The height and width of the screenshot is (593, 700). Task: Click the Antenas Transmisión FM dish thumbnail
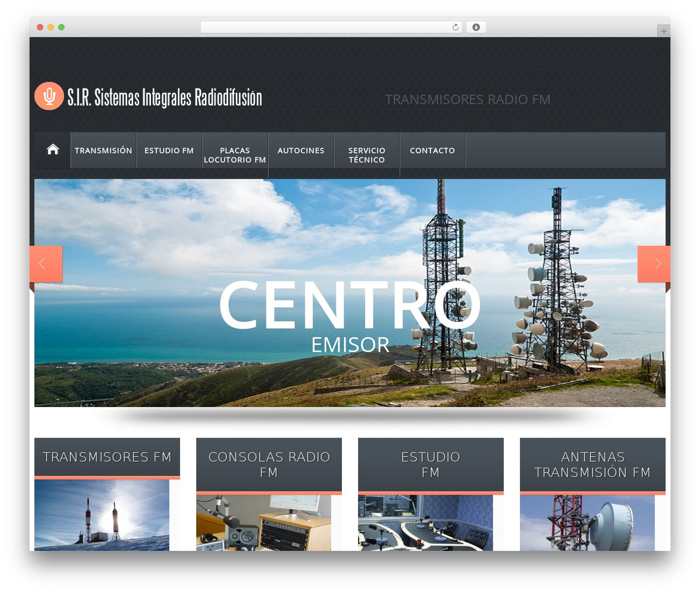[587, 522]
